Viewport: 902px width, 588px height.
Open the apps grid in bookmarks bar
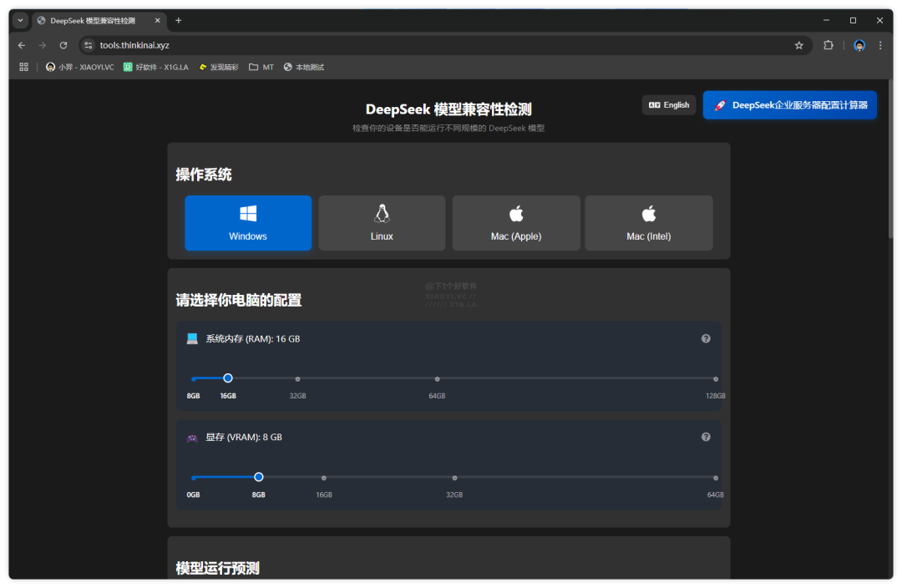pyautogui.click(x=23, y=68)
